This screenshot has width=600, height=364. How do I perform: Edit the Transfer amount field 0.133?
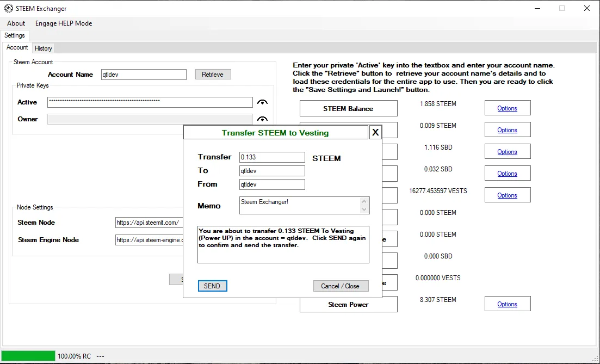click(272, 157)
